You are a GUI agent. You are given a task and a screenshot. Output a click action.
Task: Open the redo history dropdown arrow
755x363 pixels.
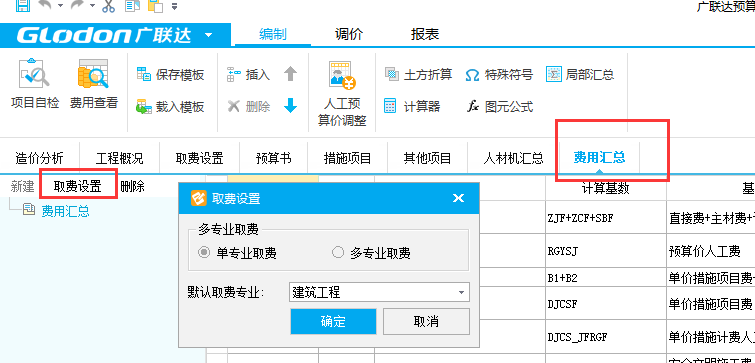pos(92,6)
